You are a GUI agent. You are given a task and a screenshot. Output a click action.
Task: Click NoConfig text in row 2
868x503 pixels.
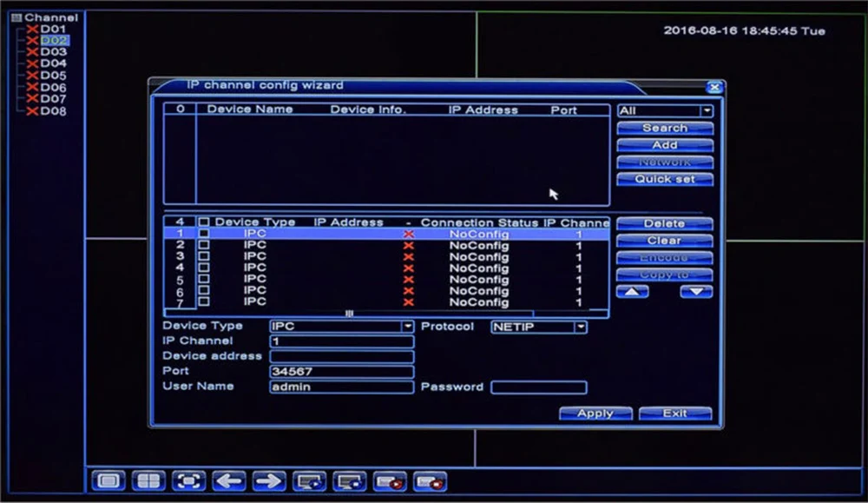point(479,245)
